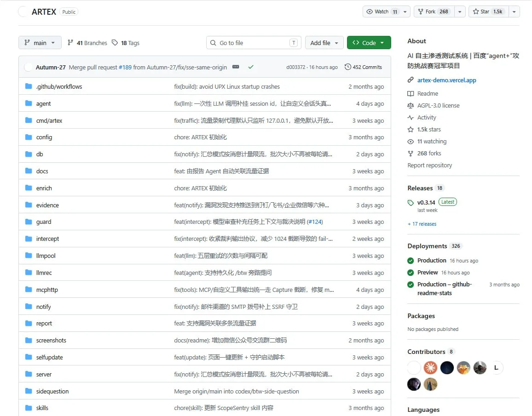Expand commit message ellipsis button

[236, 67]
